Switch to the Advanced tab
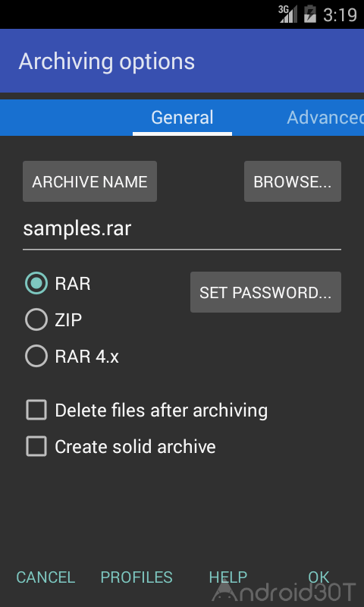 point(325,118)
